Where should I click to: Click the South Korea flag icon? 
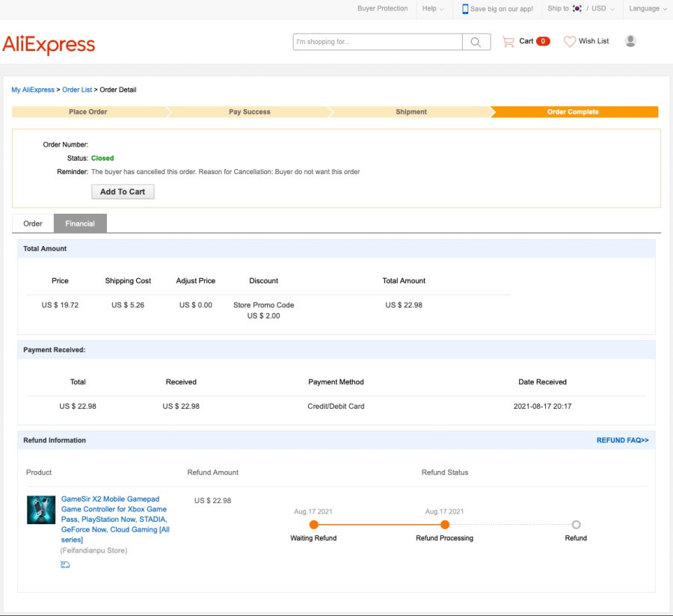[x=577, y=8]
